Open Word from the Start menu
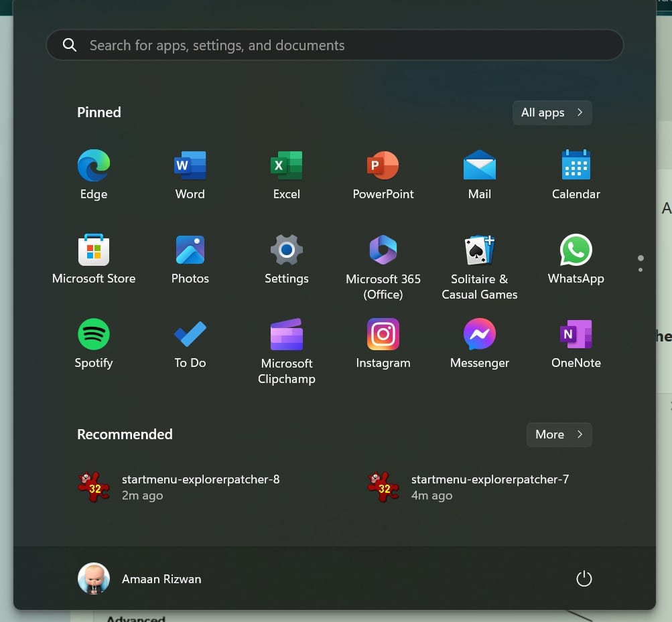672x622 pixels. 190,174
